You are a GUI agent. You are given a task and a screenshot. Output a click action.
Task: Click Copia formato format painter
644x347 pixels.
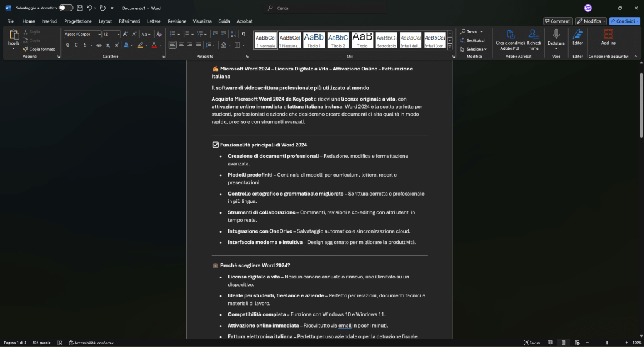point(39,49)
